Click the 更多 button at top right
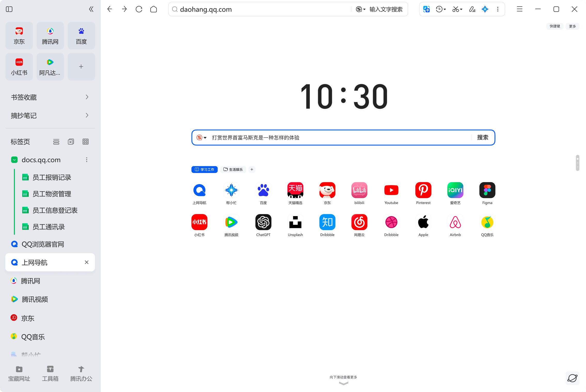The height and width of the screenshot is (392, 586). tap(572, 26)
